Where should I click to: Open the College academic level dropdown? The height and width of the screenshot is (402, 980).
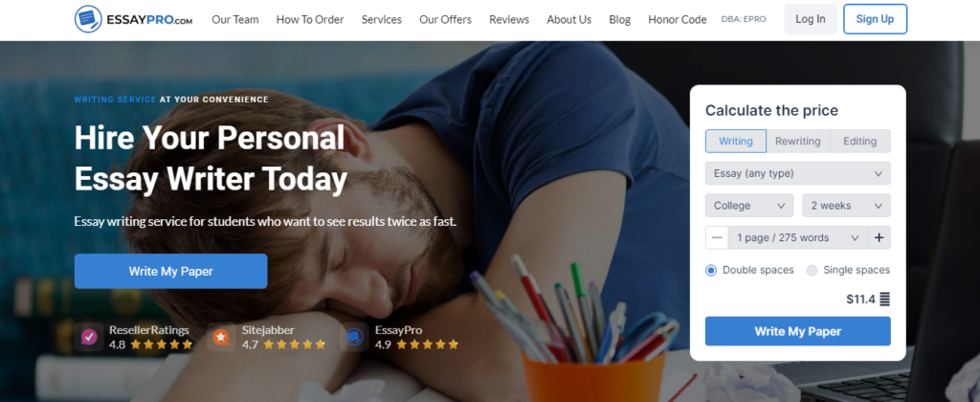749,206
